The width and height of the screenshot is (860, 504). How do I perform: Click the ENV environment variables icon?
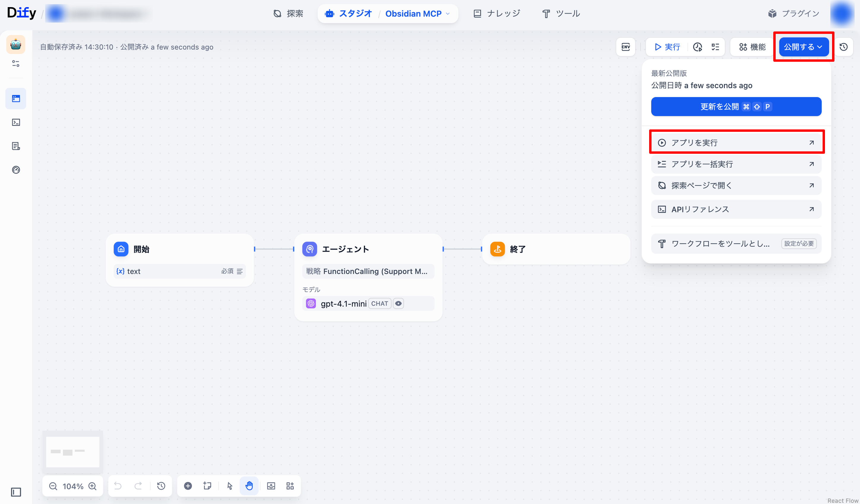625,47
